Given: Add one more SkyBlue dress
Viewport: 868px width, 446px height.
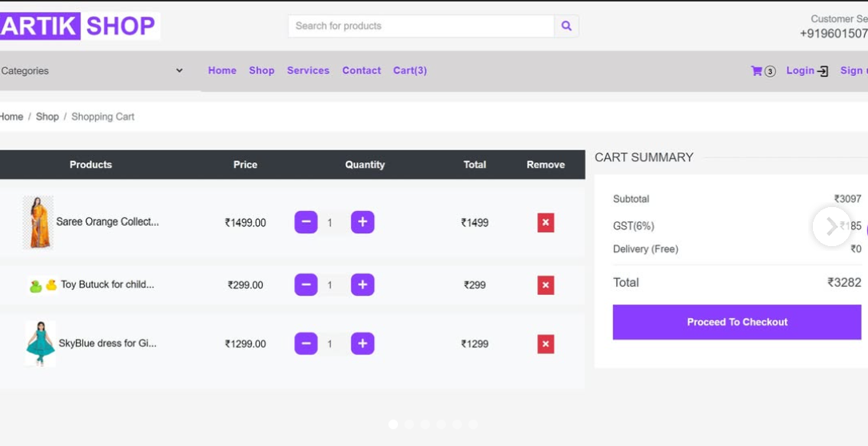Looking at the screenshot, I should (362, 344).
